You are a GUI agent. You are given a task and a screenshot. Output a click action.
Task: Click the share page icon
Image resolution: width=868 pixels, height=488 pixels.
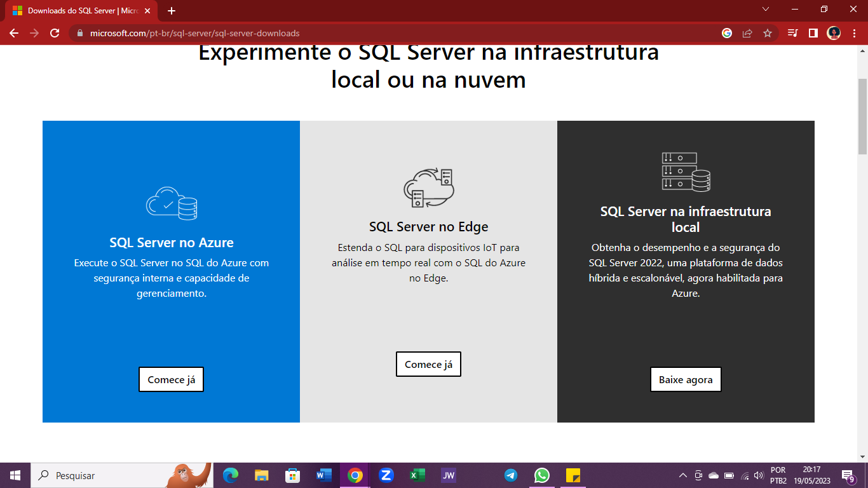click(747, 33)
